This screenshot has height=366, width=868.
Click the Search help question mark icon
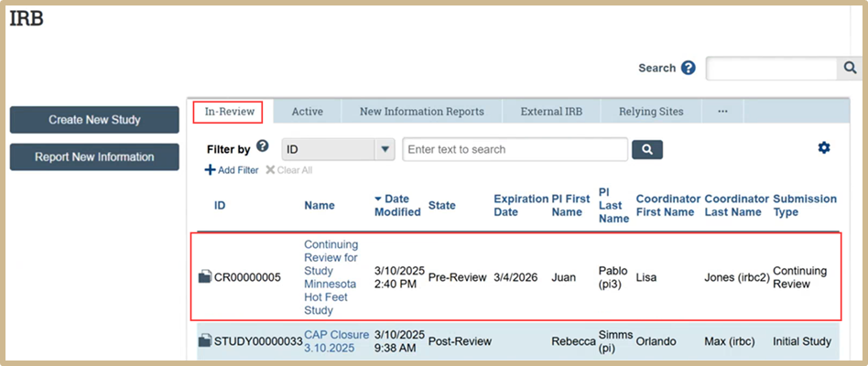pos(689,69)
